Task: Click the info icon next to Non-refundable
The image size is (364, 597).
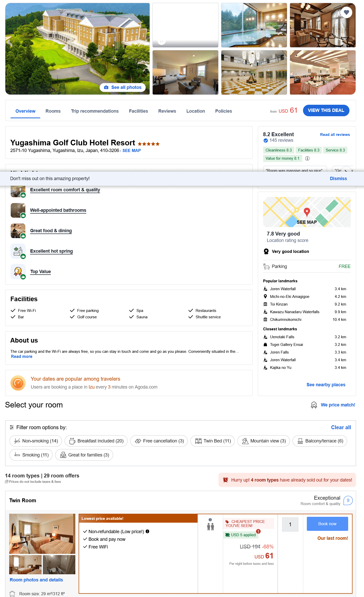Action: click(x=148, y=531)
